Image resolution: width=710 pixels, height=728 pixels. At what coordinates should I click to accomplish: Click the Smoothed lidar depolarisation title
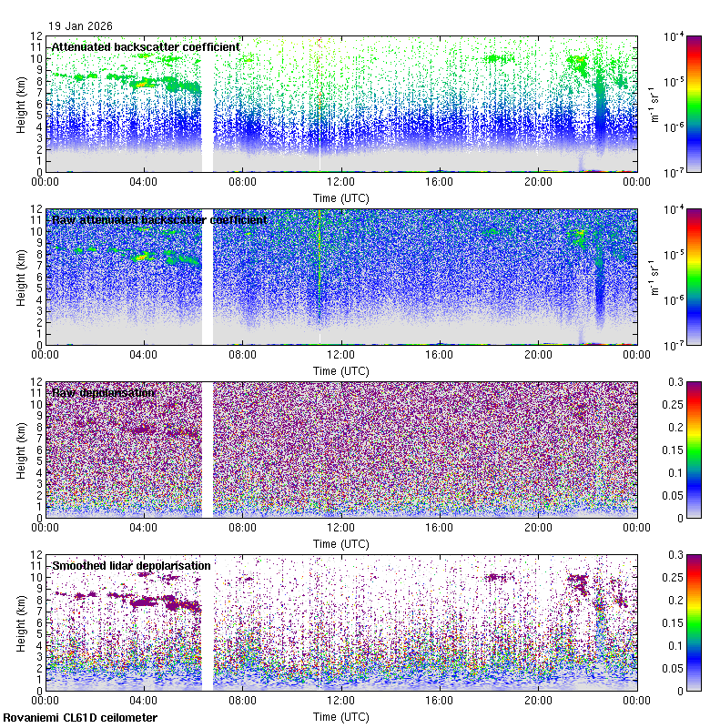131,565
